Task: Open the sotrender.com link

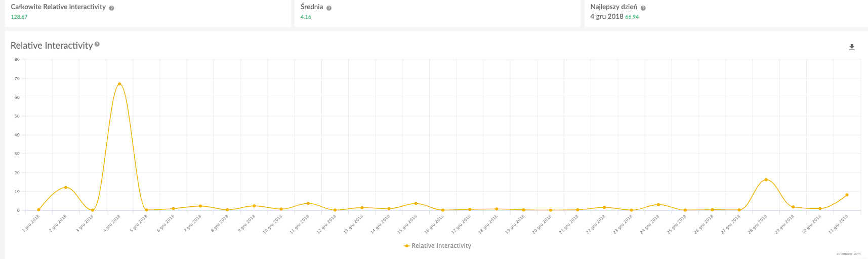Action: 848,254
